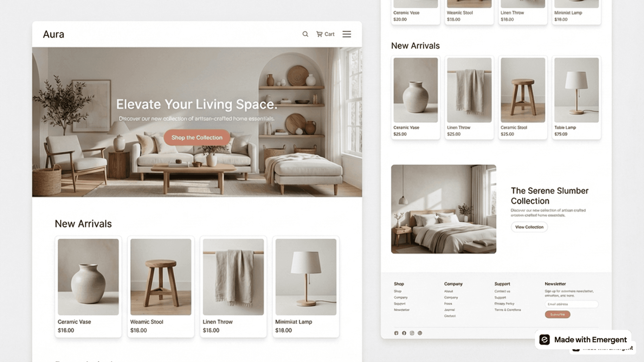Click the Facebook icon in footer
This screenshot has width=644, height=362.
tap(404, 333)
